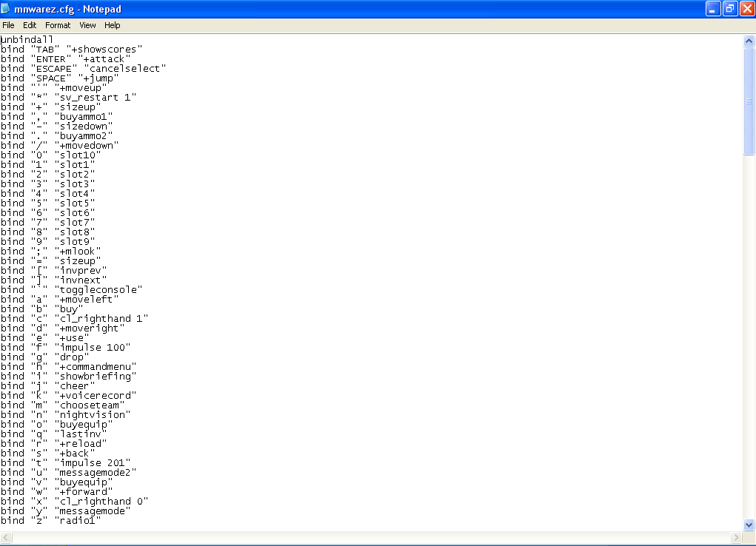Click the vertical scrollbar up arrow

[x=749, y=41]
